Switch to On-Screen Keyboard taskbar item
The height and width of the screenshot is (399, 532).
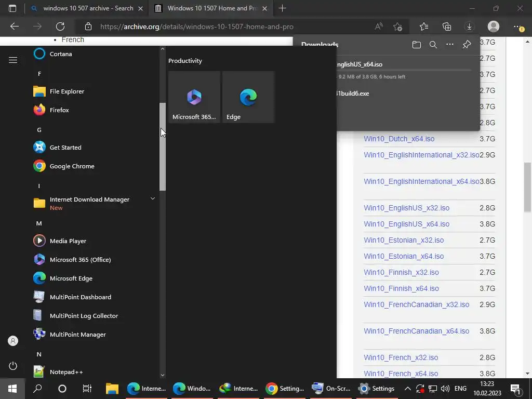click(331, 389)
